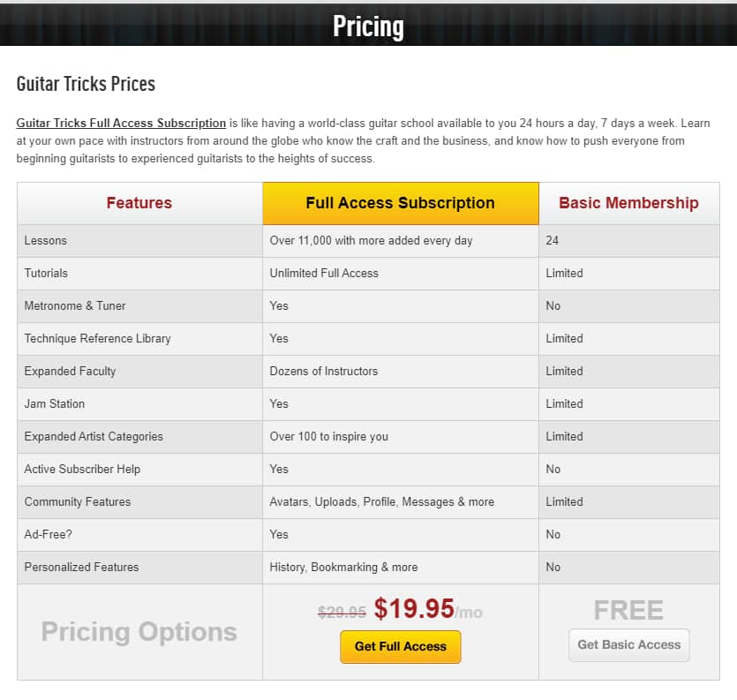Click the $19.95 monthly price
The height and width of the screenshot is (700, 737).
click(x=414, y=608)
